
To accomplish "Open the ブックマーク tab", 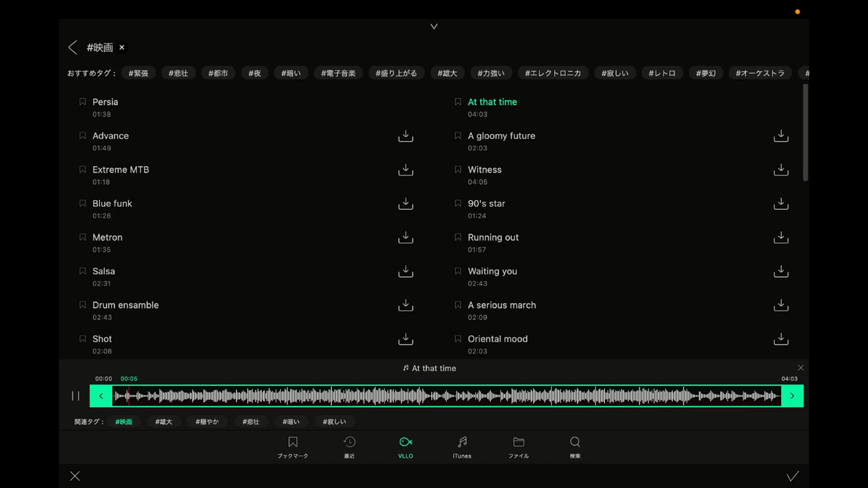I will [293, 447].
